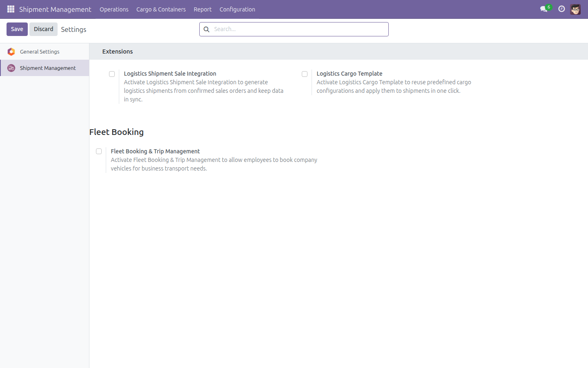Click the Fleet Booking description text
Viewport: 588px width, 368px height.
tap(214, 164)
